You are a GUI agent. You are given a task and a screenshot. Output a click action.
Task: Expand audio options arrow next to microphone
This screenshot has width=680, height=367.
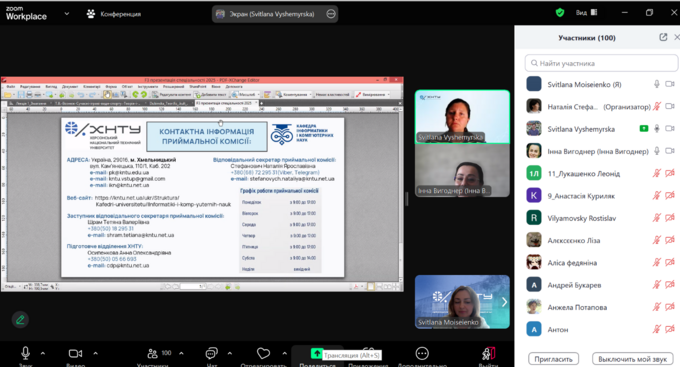42,353
